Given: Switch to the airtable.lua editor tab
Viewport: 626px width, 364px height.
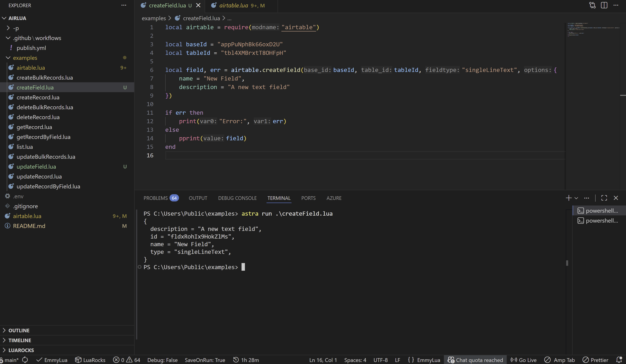Looking at the screenshot, I should pyautogui.click(x=233, y=5).
